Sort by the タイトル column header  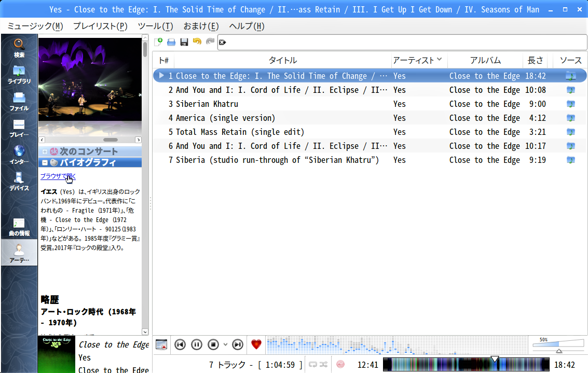(x=282, y=60)
